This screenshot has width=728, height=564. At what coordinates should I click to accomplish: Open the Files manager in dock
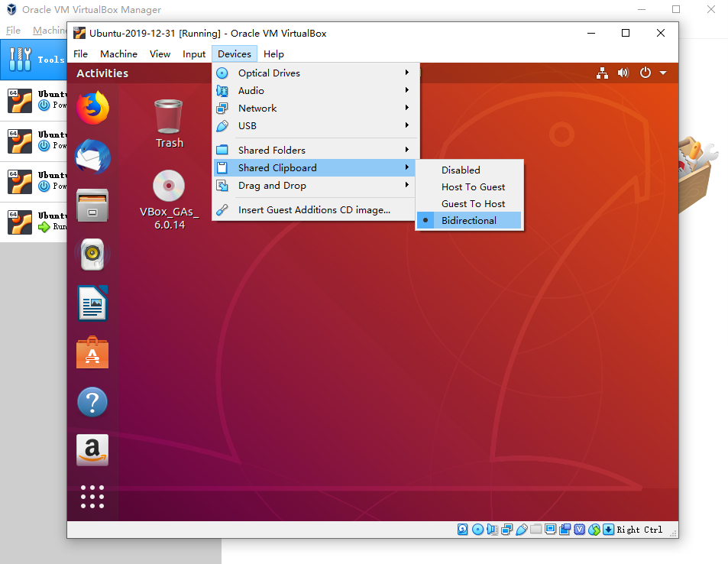tap(92, 205)
